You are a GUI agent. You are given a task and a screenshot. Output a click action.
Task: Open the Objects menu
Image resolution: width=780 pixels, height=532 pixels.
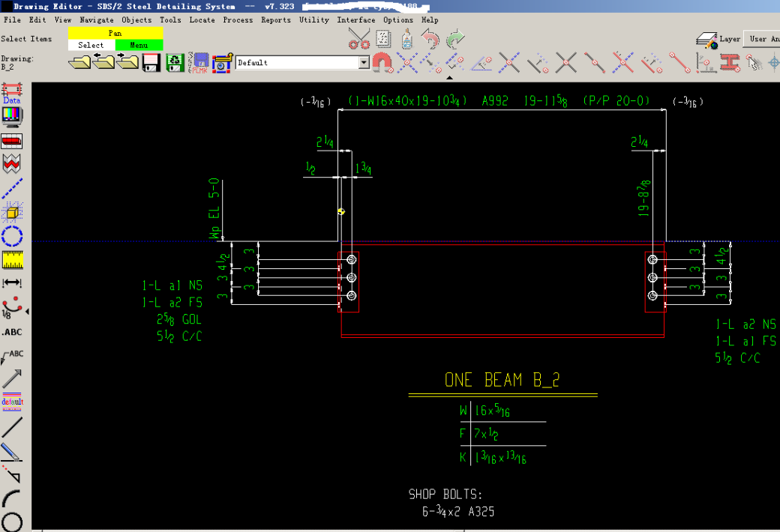pyautogui.click(x=136, y=20)
